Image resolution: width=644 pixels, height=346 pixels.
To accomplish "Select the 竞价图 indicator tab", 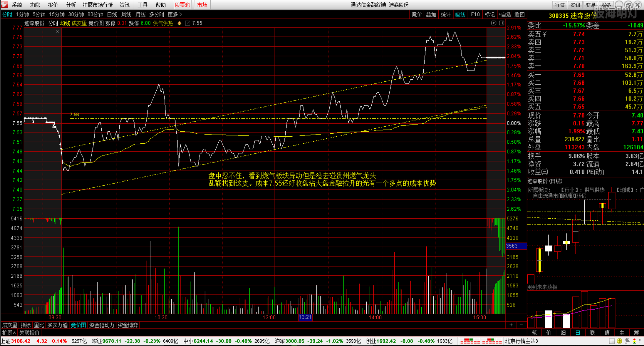I will pyautogui.click(x=78, y=325).
